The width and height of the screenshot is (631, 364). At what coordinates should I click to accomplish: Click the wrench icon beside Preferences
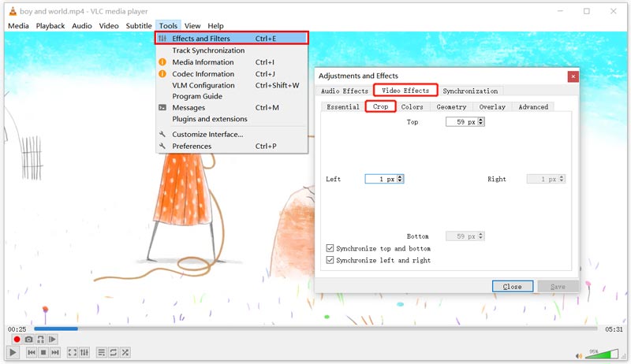(162, 146)
